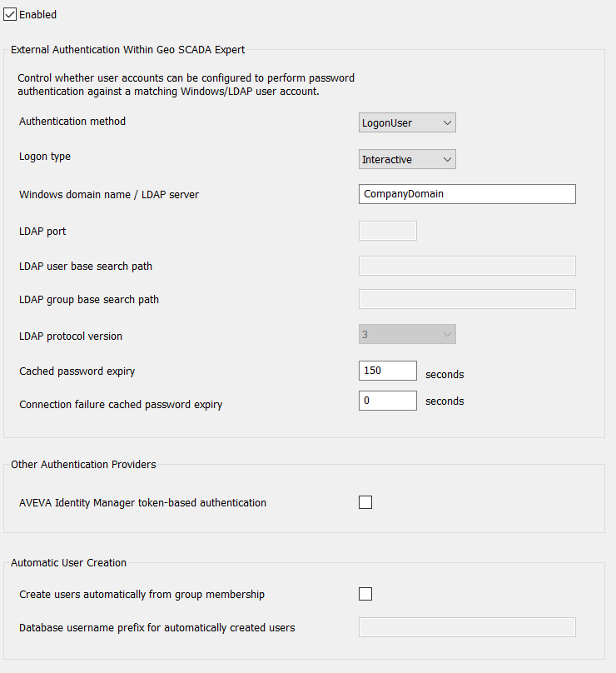Click the LDAP user base search path field
Image resolution: width=616 pixels, height=673 pixels.
(x=466, y=266)
